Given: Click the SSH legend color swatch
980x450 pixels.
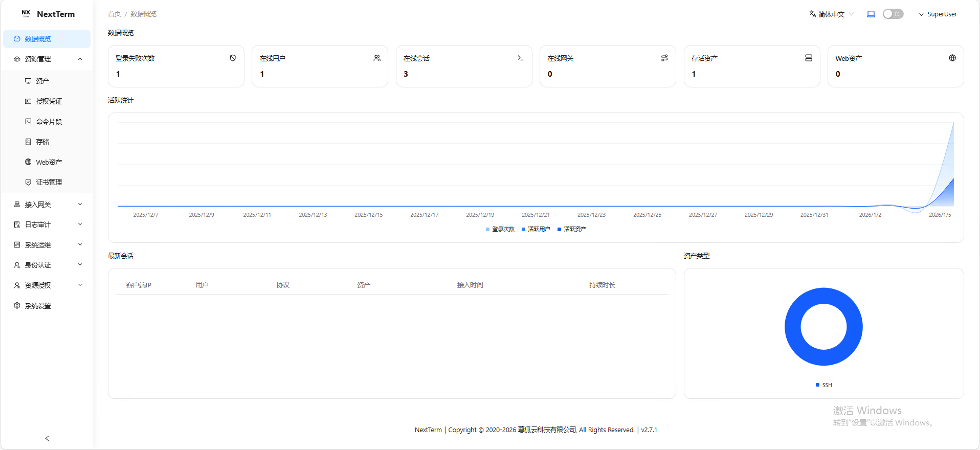Looking at the screenshot, I should click(817, 385).
